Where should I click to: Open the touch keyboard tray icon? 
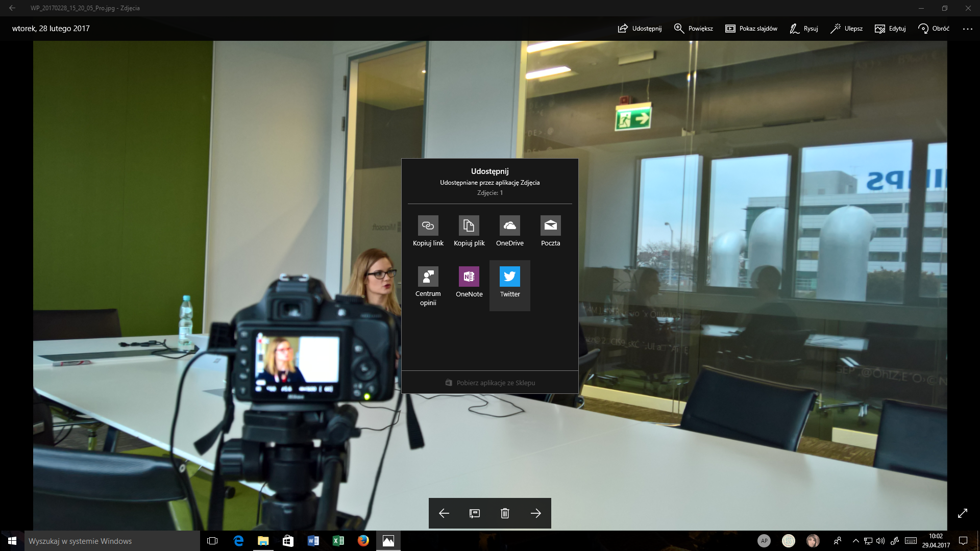click(911, 541)
